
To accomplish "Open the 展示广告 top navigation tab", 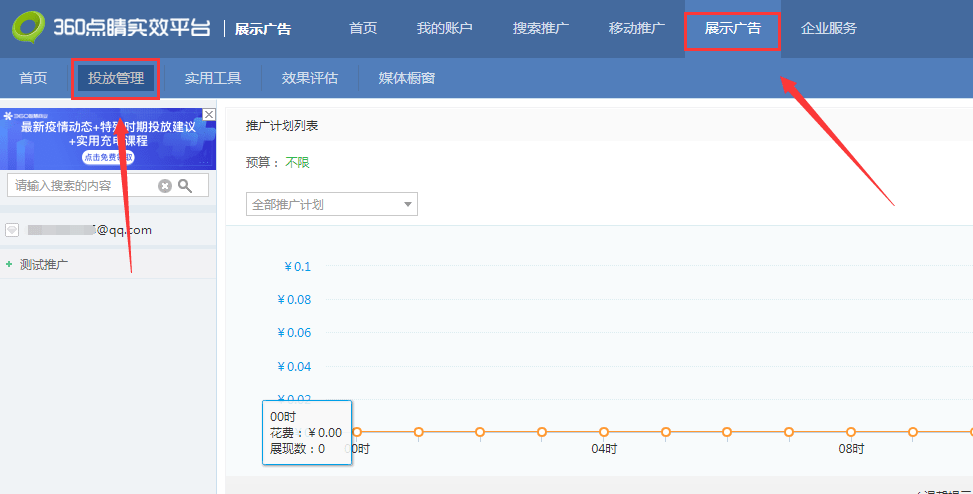I will 733,29.
